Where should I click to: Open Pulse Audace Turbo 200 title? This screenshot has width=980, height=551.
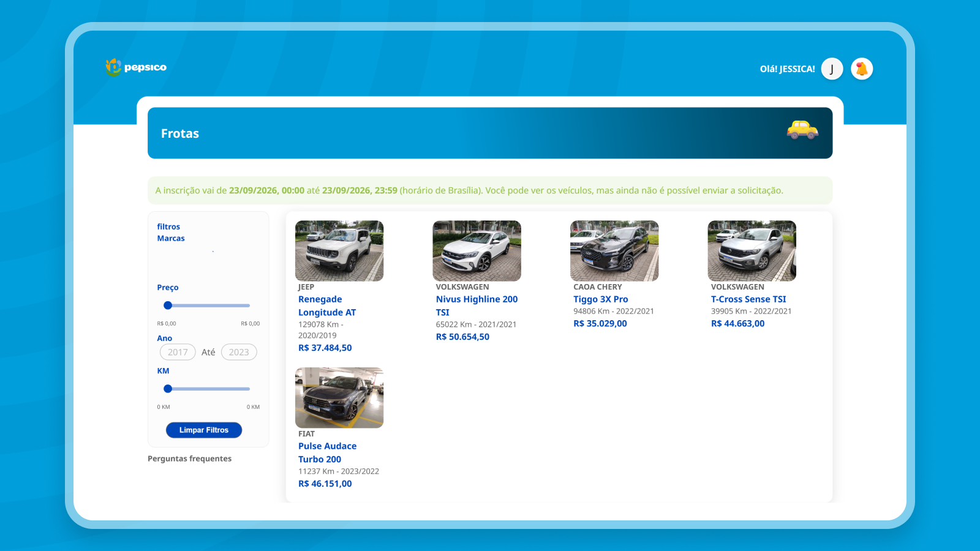(327, 452)
